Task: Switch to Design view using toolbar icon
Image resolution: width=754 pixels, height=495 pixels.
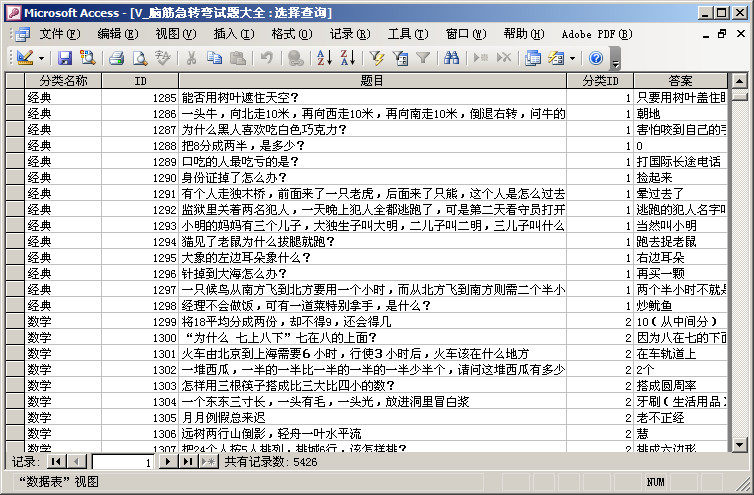Action: coord(25,58)
